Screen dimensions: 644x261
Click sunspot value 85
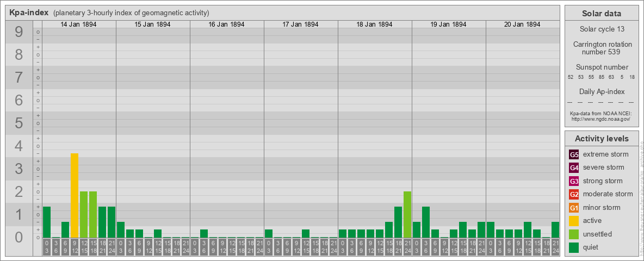click(x=601, y=77)
